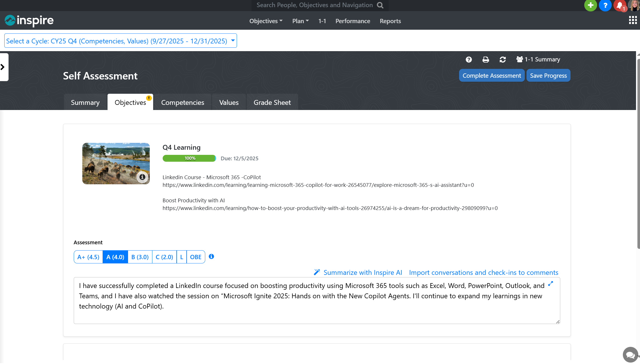Click the grading scale info icon
The width and height of the screenshot is (640, 364).
[211, 257]
